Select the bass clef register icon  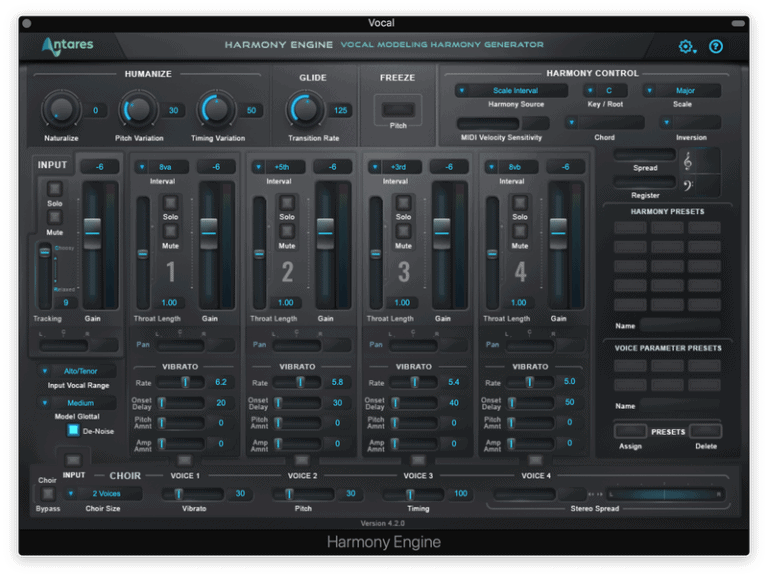(688, 185)
